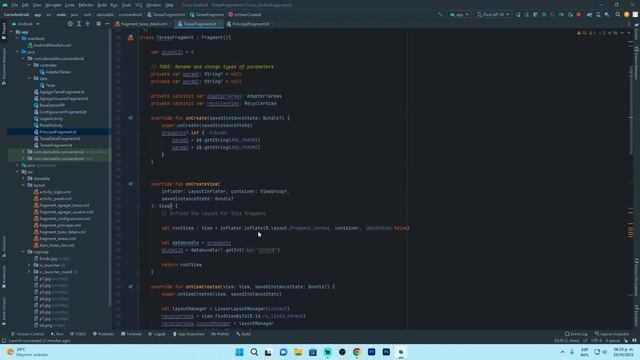Image resolution: width=640 pixels, height=360 pixels.
Task: Click the Make Project hammer icon
Action: coord(440,14)
